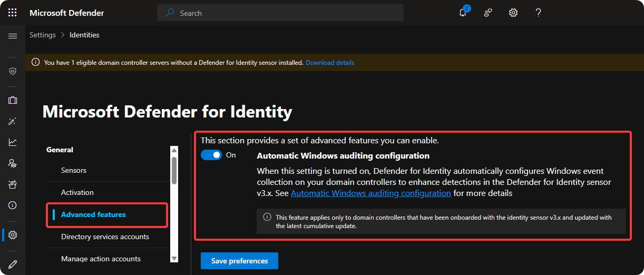644x275 pixels.
Task: Select the Settings gear in left navigation rail
Action: point(13,235)
